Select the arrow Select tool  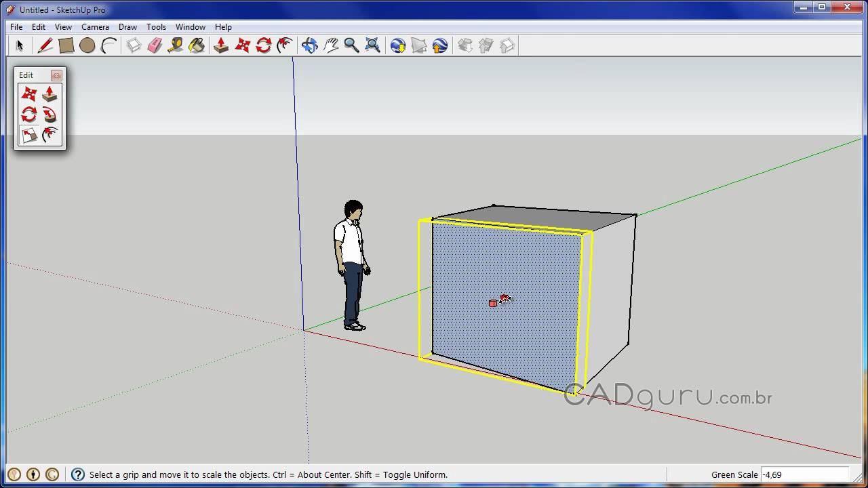coord(20,45)
